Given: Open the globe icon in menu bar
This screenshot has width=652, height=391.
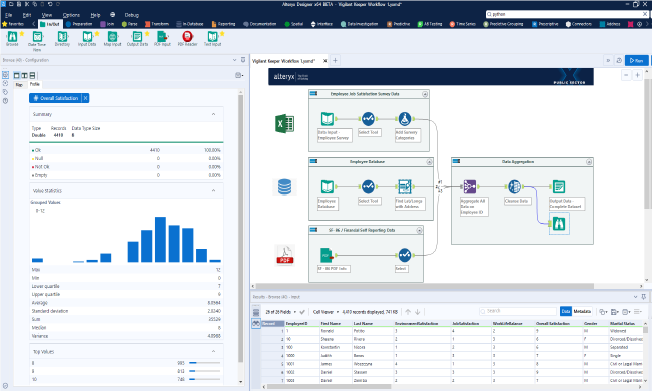Looking at the screenshot, I should [x=113, y=15].
